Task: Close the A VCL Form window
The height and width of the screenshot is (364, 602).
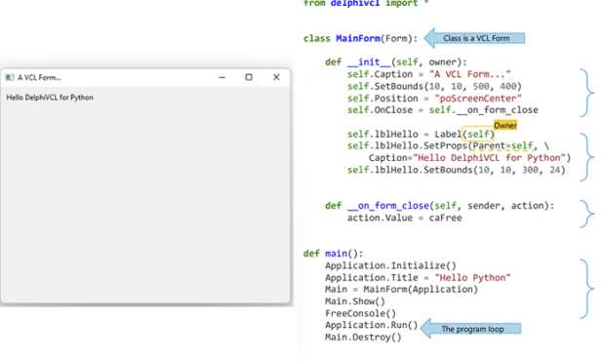Action: (276, 77)
